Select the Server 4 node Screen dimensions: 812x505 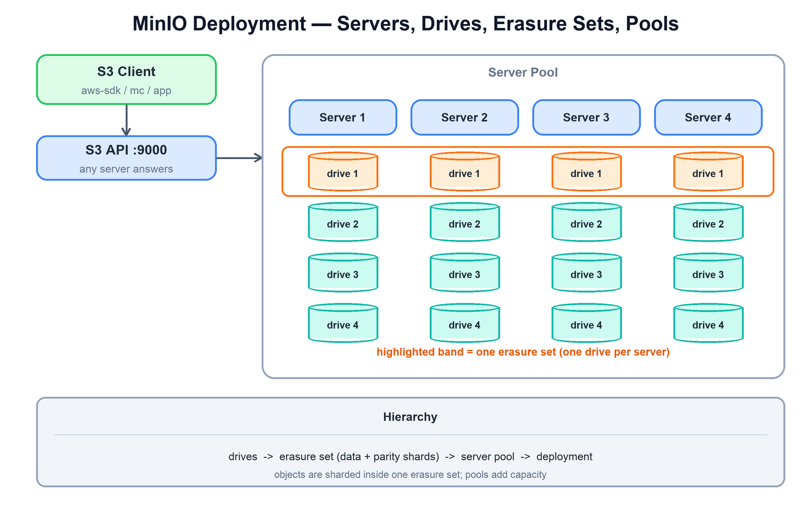click(708, 118)
